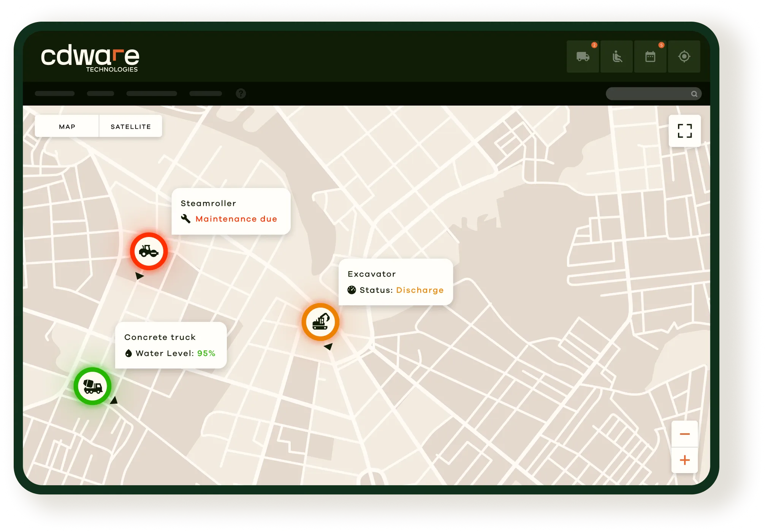Click the 'Steamroller' popup title
765x532 pixels.
coord(208,203)
